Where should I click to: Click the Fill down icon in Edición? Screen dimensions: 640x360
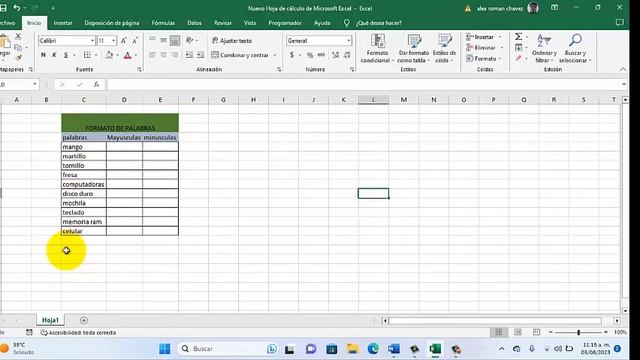[518, 48]
